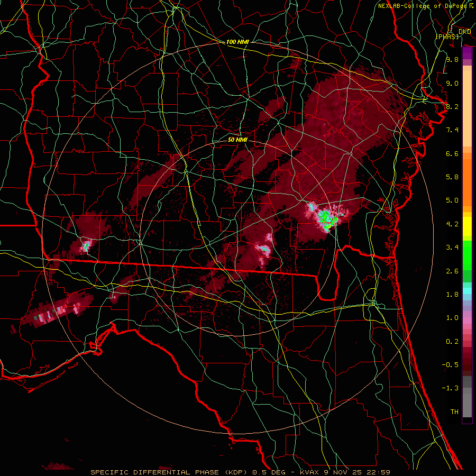This screenshot has height=476, width=476.
Task: Click the 6.6 legend value
Action: [452, 153]
